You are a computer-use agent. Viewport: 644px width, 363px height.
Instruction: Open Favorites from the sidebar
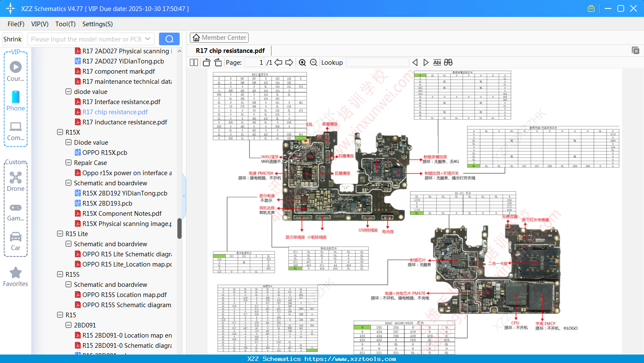click(x=16, y=277)
